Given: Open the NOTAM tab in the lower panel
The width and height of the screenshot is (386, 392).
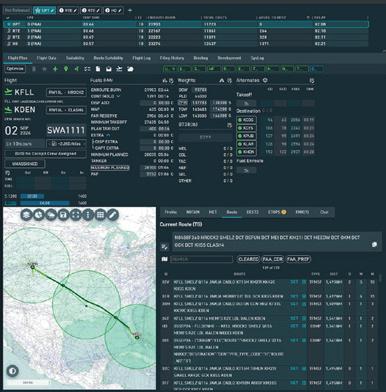Looking at the screenshot, I should pyautogui.click(x=193, y=212).
